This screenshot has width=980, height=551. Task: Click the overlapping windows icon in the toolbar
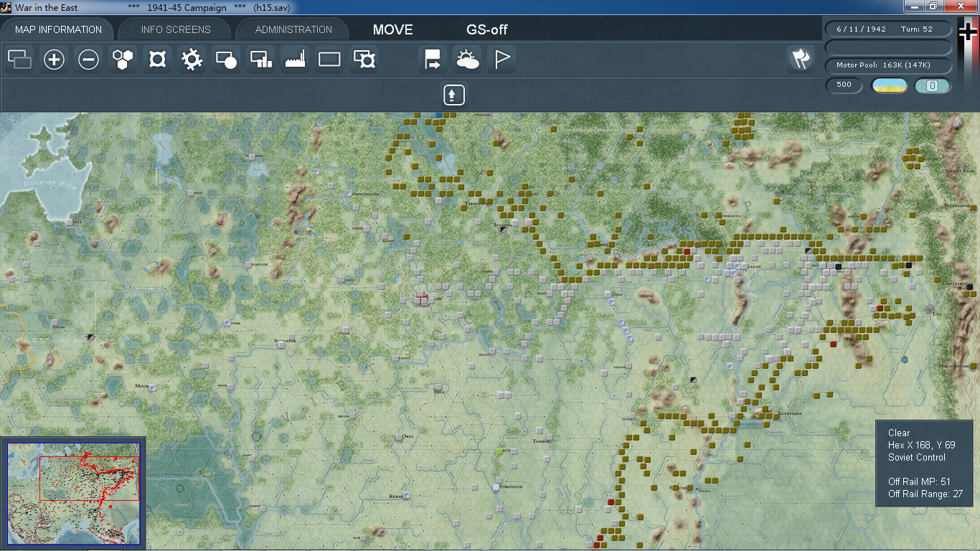point(20,60)
